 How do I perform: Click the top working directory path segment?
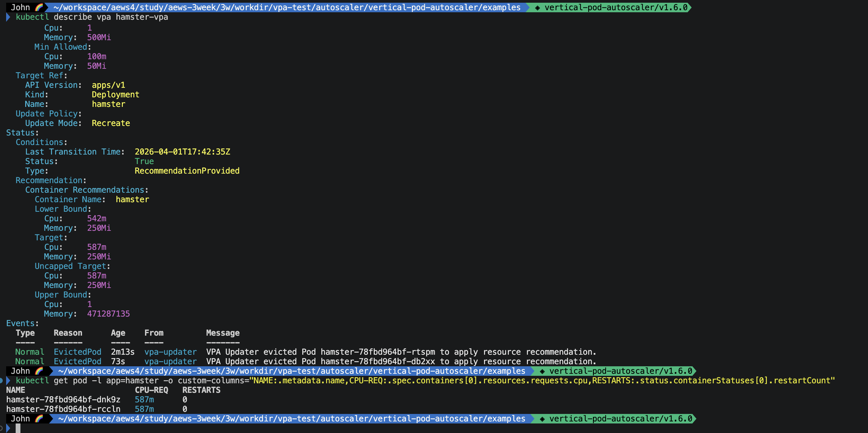click(287, 7)
